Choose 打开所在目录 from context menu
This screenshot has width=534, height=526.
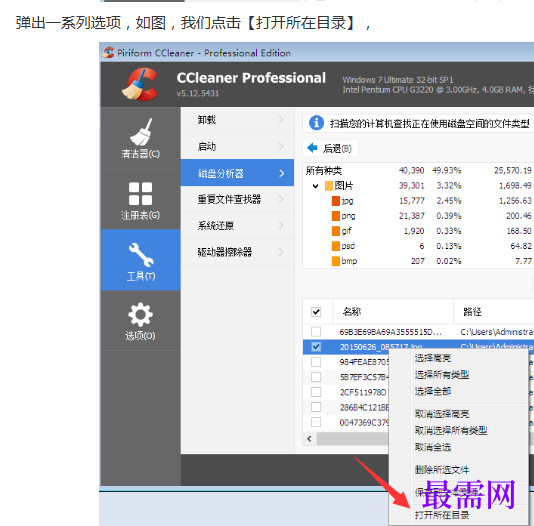point(442,515)
